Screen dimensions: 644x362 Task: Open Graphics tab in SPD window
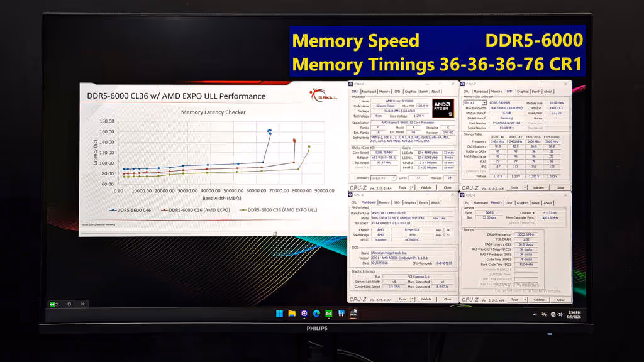(523, 92)
